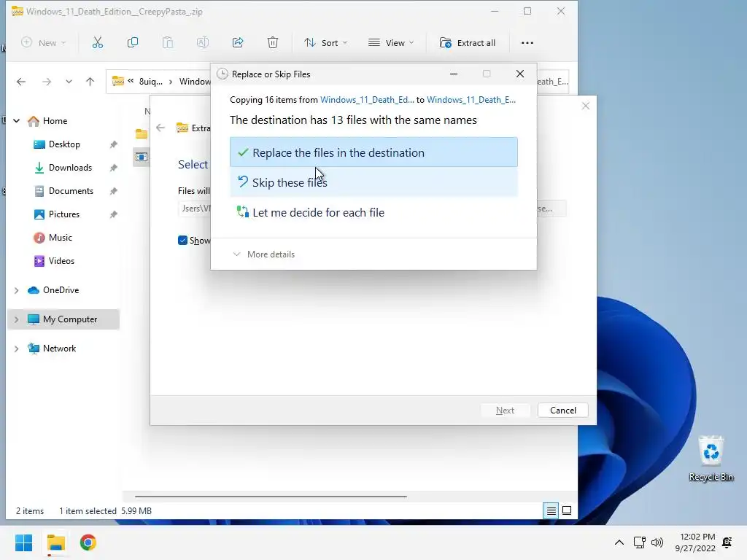Open clock showing 12:02 PM
This screenshot has width=747, height=560.
point(695,542)
